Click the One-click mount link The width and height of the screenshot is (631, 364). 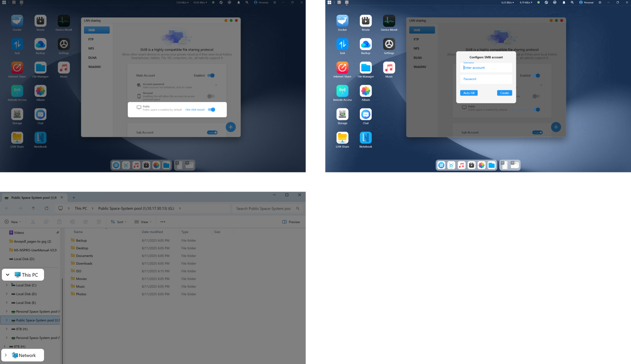pyautogui.click(x=195, y=110)
